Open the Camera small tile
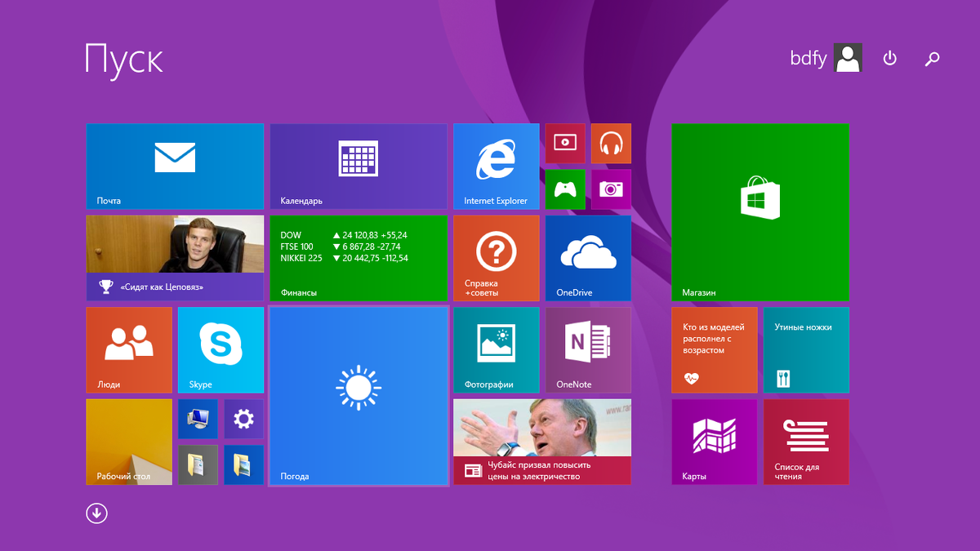 (611, 189)
